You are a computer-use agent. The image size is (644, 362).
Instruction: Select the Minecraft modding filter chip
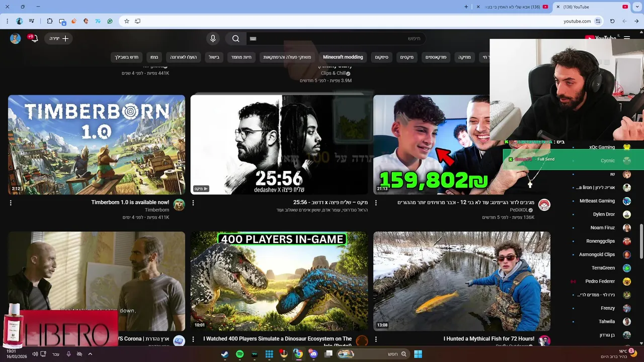point(343,57)
